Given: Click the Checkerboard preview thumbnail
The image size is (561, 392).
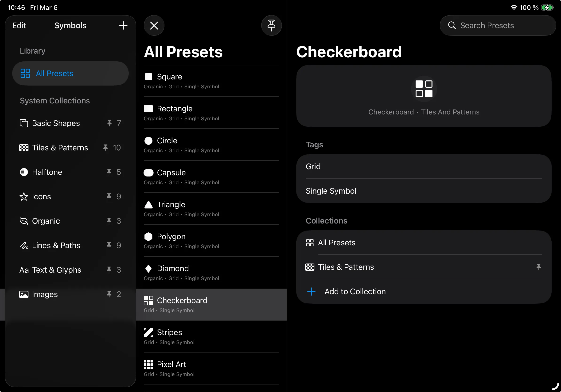Looking at the screenshot, I should click(x=423, y=88).
